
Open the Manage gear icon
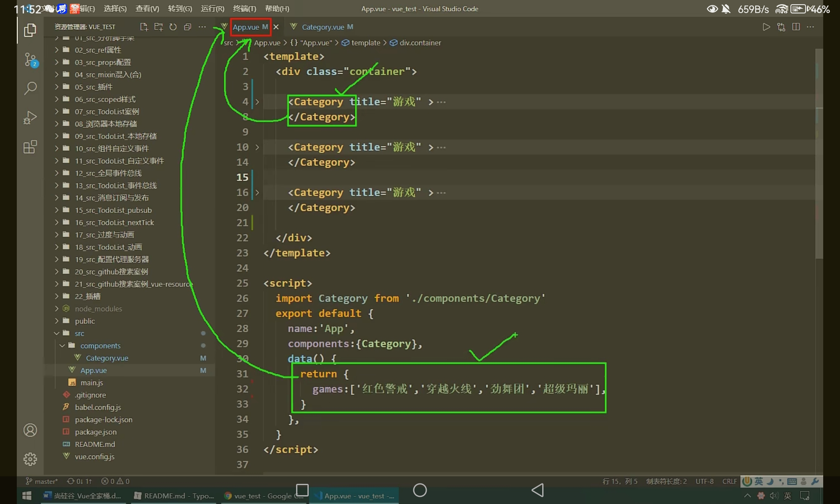click(x=30, y=459)
